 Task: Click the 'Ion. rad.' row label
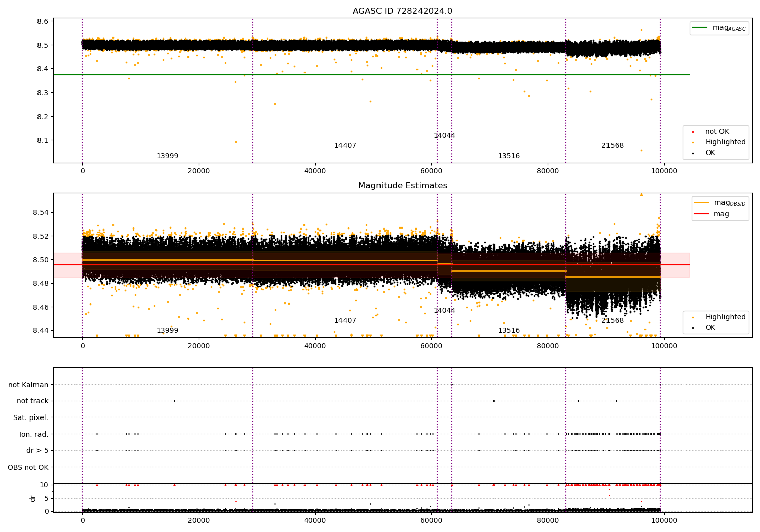click(34, 434)
